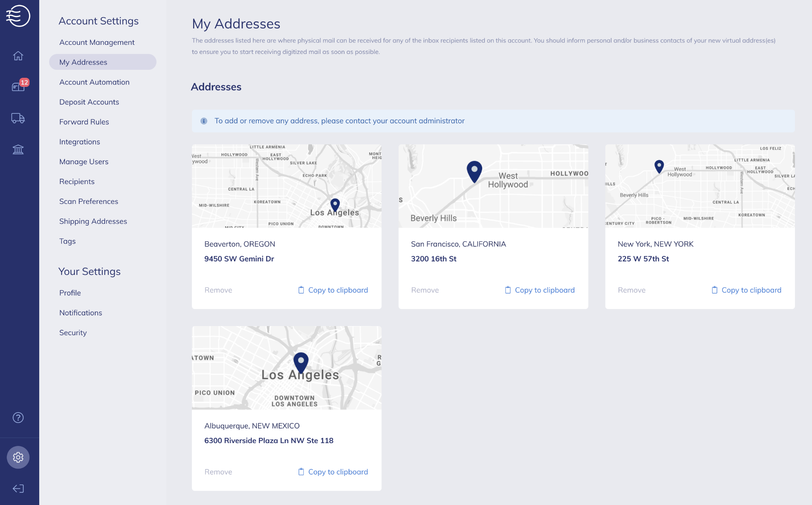
Task: Open the bank/billing icon in the sidebar
Action: point(18,150)
